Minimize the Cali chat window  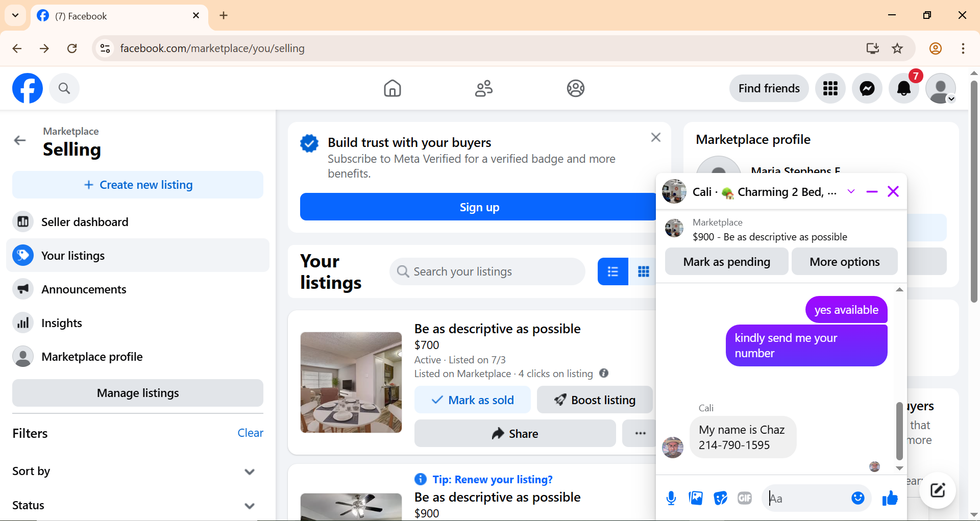(x=872, y=192)
